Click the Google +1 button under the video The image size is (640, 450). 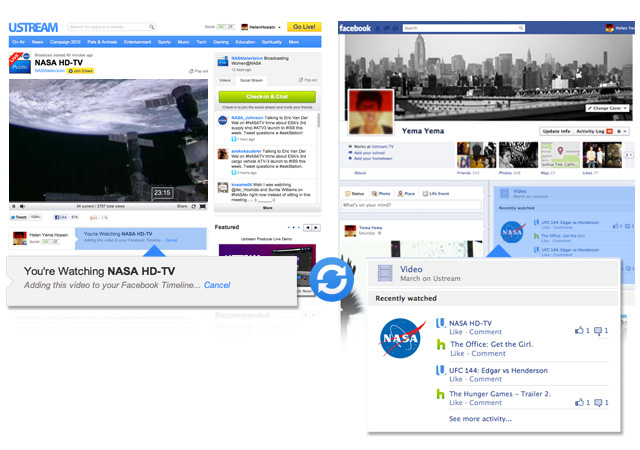tap(94, 217)
